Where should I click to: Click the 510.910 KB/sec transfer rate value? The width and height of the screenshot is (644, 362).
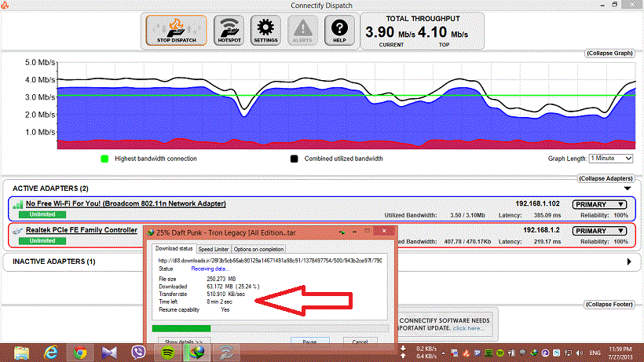(225, 294)
